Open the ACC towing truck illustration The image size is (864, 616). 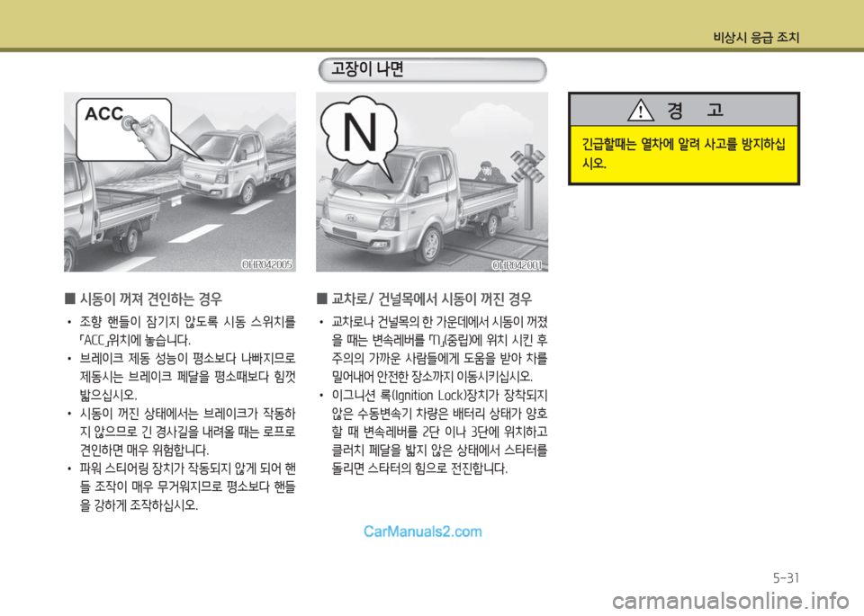click(180, 182)
